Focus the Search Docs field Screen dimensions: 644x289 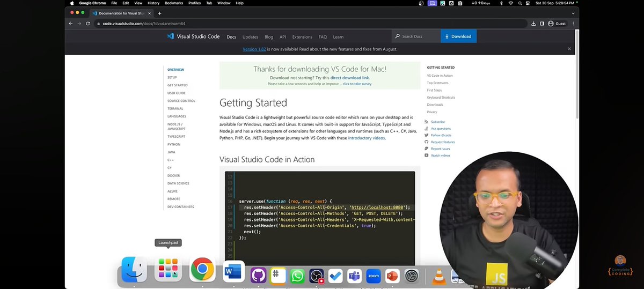click(x=416, y=36)
